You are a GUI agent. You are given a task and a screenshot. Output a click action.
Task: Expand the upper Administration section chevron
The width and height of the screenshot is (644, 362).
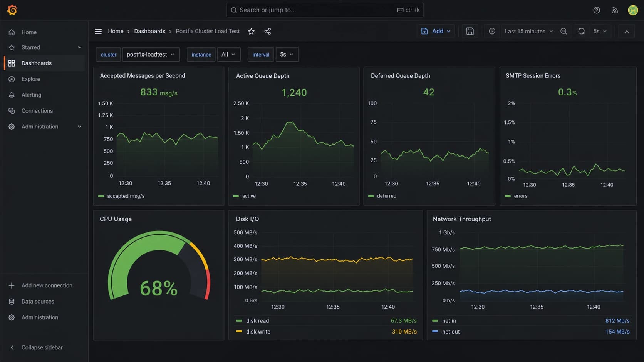coord(79,127)
